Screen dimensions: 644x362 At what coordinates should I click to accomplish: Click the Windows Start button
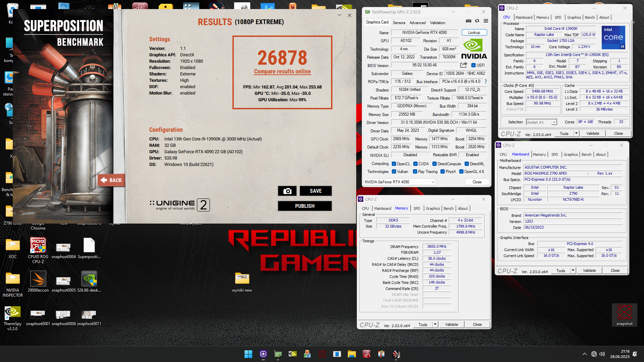point(248,354)
